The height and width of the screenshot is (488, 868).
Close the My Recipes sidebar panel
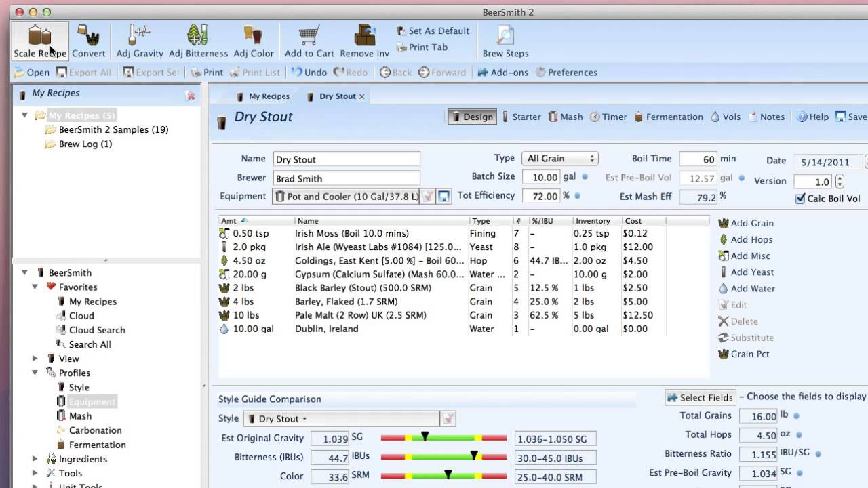point(191,96)
